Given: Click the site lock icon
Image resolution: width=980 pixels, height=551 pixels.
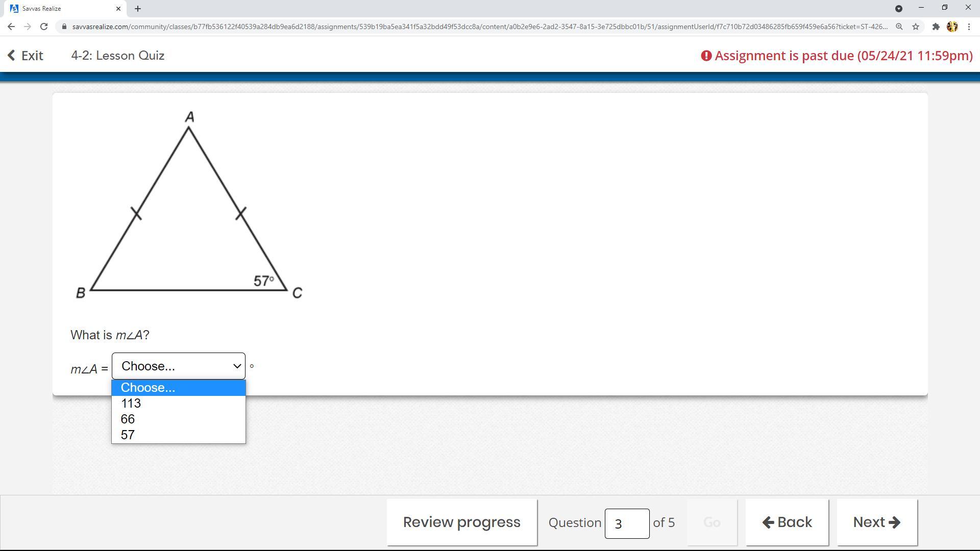Looking at the screenshot, I should 64,27.
